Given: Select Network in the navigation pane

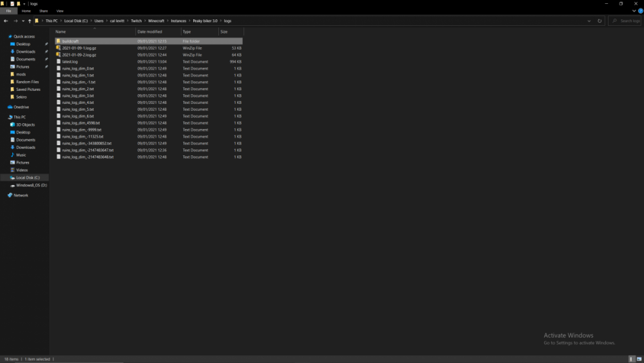Looking at the screenshot, I should click(21, 195).
